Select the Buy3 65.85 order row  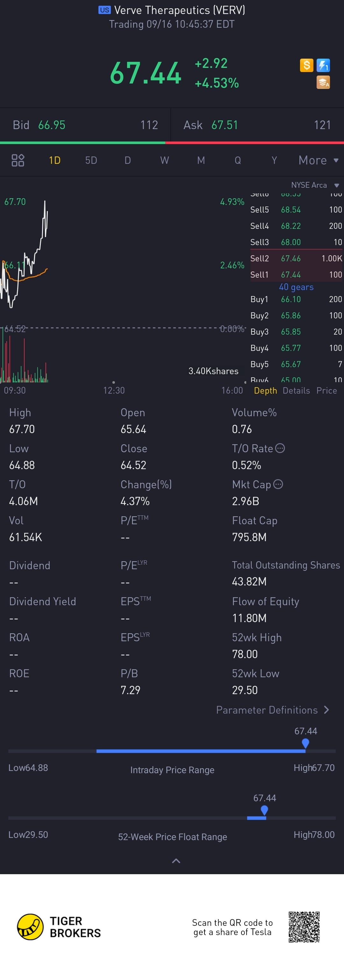[296, 332]
